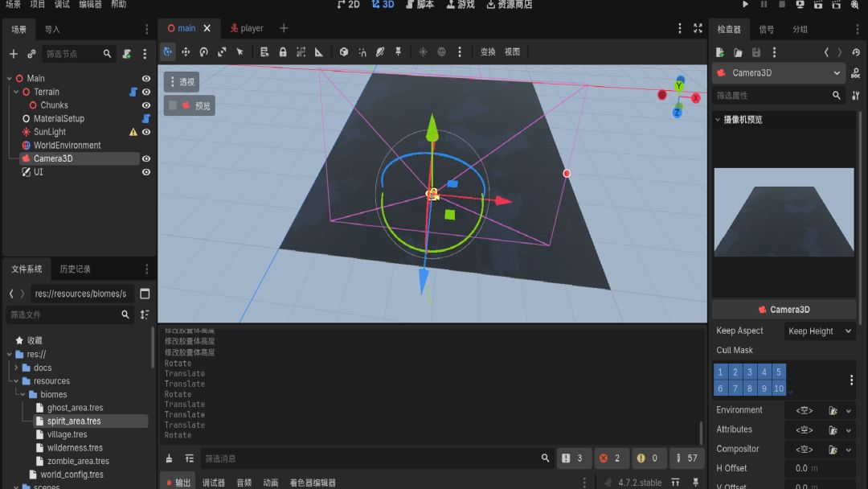Open the Keep Aspect dropdown
The height and width of the screenshot is (489, 868).
(x=819, y=331)
